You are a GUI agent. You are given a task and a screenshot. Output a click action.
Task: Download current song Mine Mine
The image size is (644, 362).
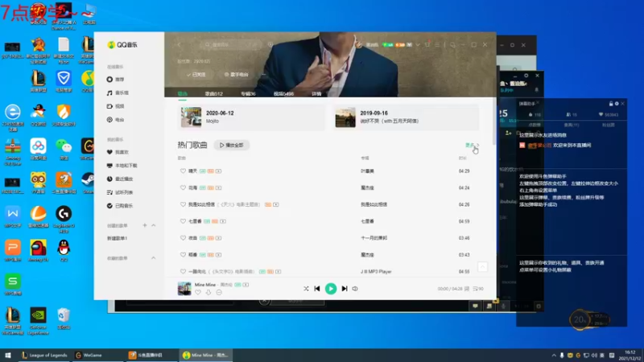click(x=208, y=293)
